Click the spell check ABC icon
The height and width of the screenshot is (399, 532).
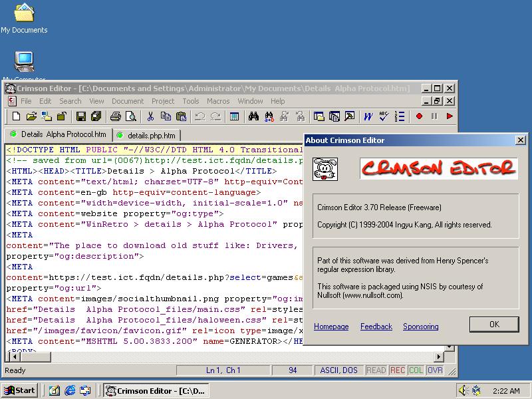pyautogui.click(x=384, y=117)
